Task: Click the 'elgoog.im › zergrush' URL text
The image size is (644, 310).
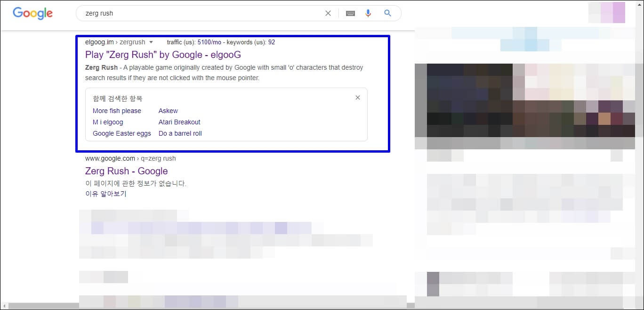Action: [x=115, y=42]
